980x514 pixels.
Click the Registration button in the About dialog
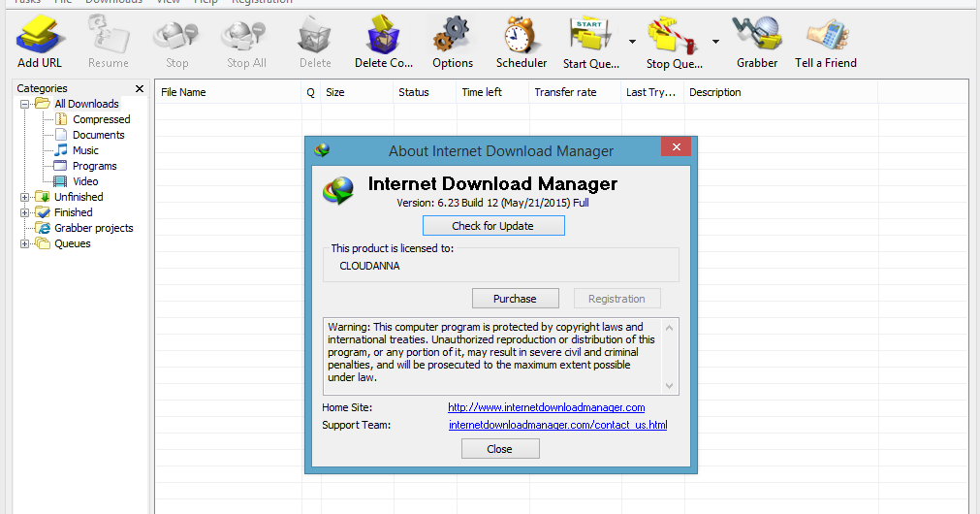[616, 299]
